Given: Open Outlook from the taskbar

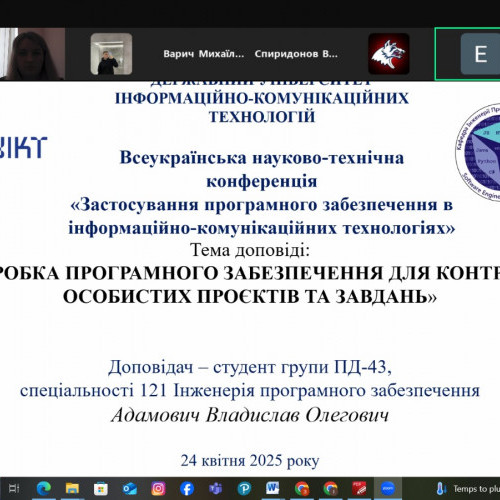Looking at the screenshot, I should pyautogui.click(x=129, y=489).
